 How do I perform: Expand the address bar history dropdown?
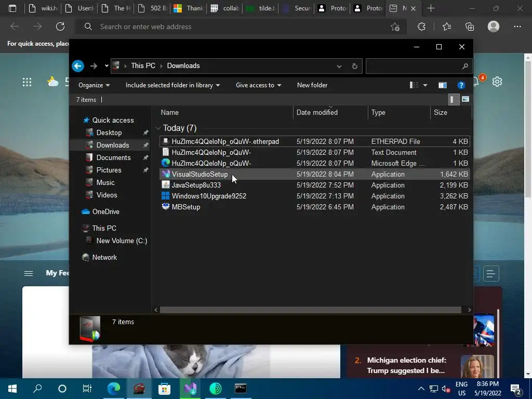pyautogui.click(x=339, y=66)
